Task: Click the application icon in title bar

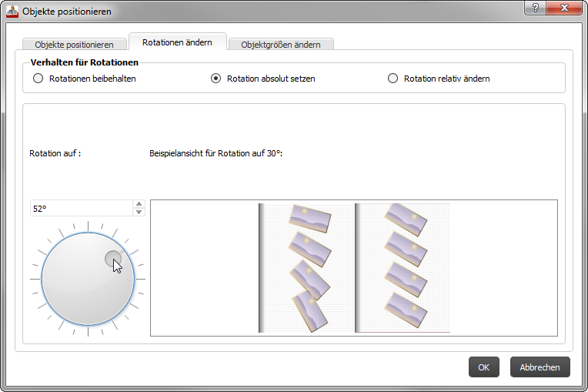Action: point(12,12)
